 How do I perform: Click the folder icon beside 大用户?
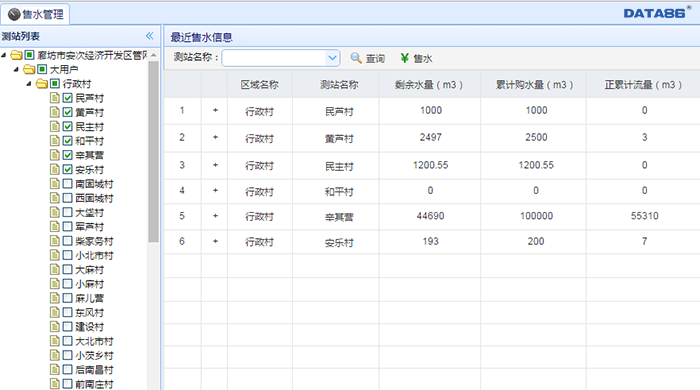coord(29,69)
